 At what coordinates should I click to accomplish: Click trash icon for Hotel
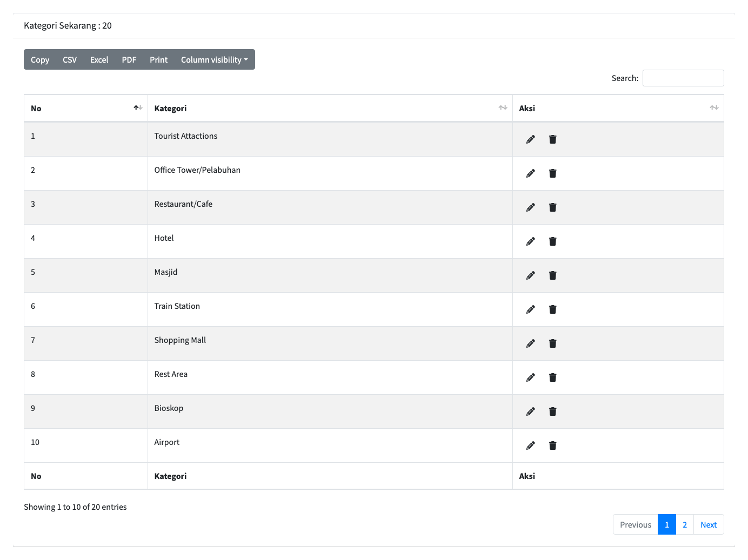point(552,241)
